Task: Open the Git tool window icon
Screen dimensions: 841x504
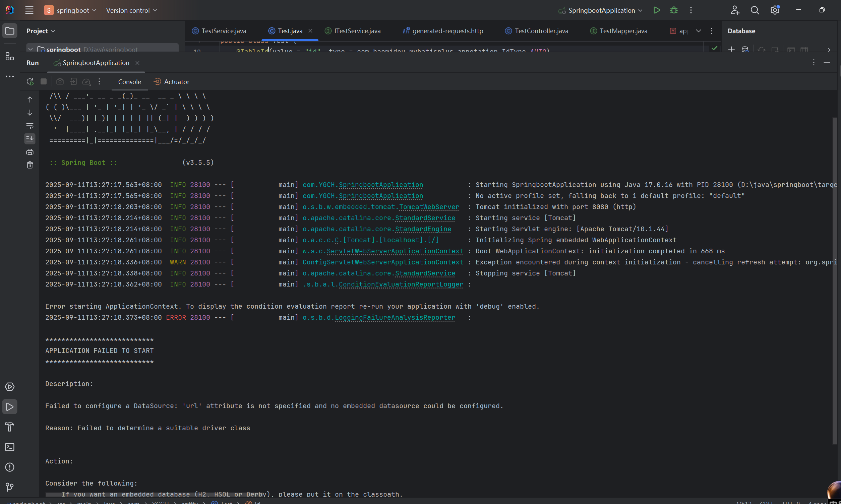Action: click(9, 487)
